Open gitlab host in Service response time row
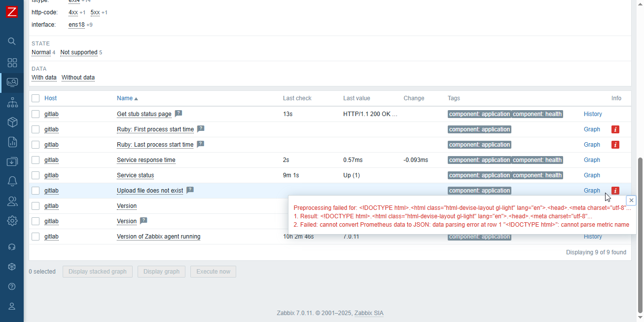644x322 pixels. click(51, 160)
